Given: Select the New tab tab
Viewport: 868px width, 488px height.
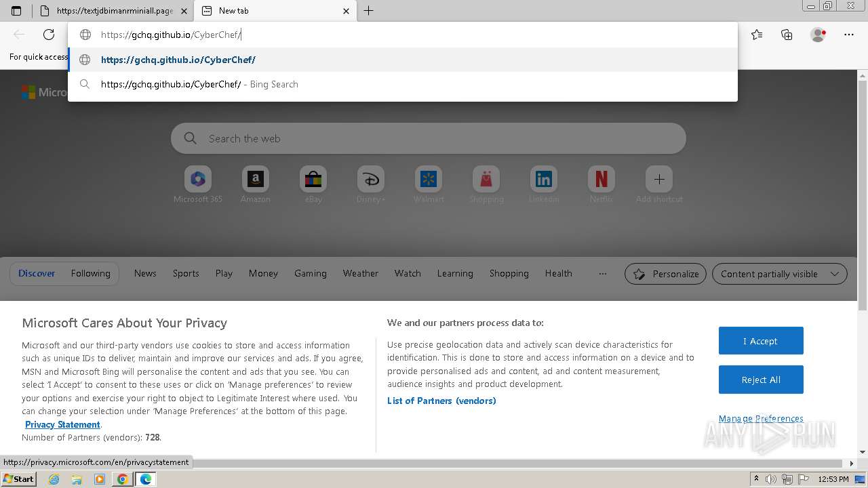Looking at the screenshot, I should [275, 11].
